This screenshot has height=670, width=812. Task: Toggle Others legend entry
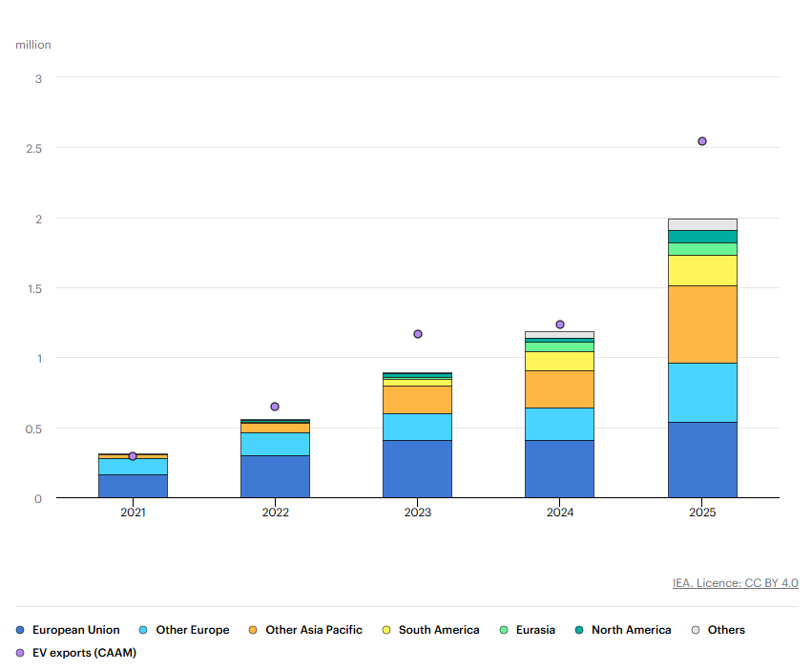[718, 630]
